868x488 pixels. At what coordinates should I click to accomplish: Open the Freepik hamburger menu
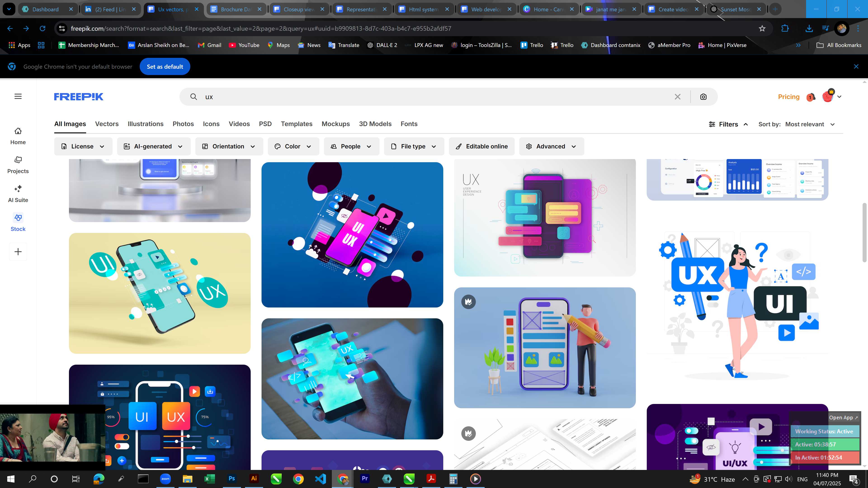(x=18, y=96)
